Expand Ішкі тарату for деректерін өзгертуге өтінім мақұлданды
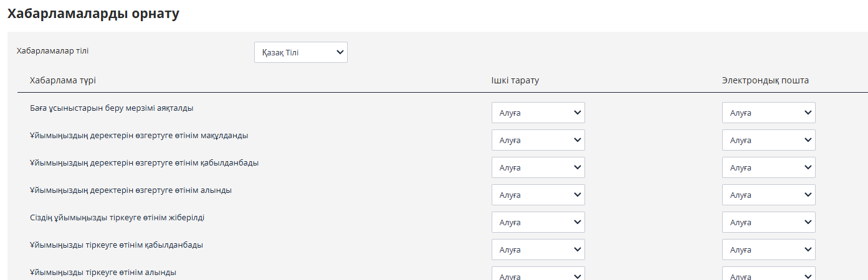Image resolution: width=868 pixels, height=280 pixels. click(538, 140)
